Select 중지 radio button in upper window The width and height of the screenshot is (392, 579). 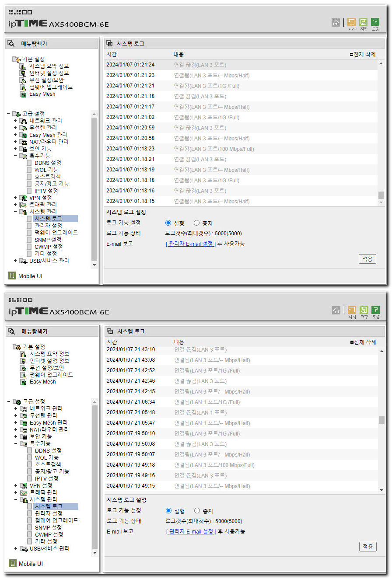point(196,223)
